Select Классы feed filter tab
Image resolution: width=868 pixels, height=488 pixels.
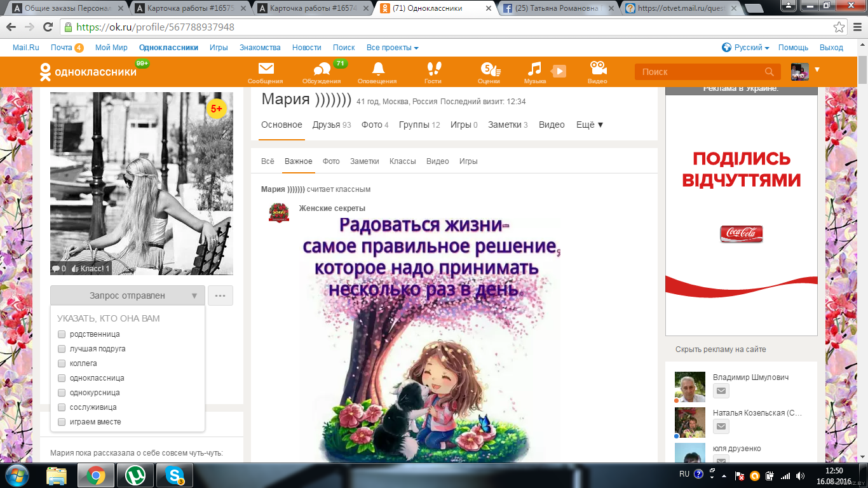pyautogui.click(x=403, y=161)
